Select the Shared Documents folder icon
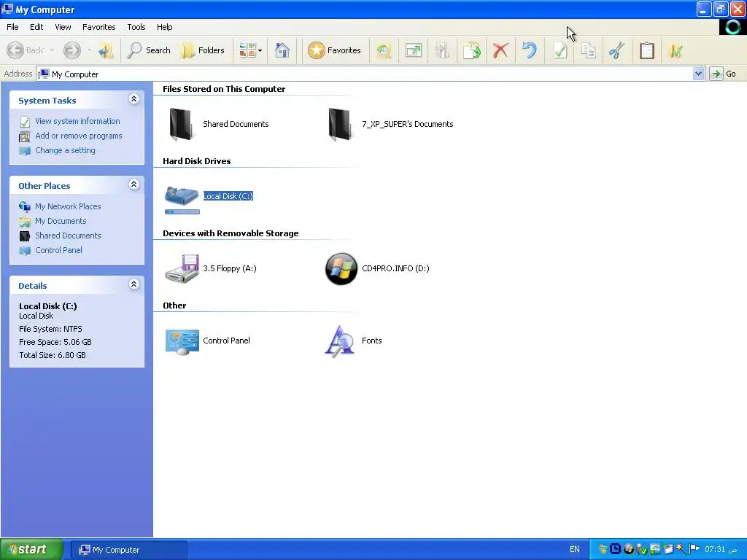 tap(182, 124)
